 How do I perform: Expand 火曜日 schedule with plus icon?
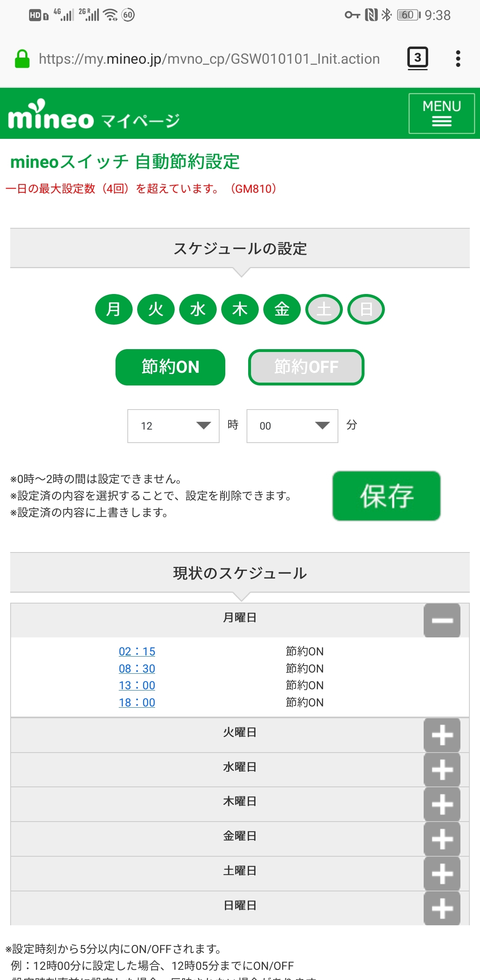point(442,735)
